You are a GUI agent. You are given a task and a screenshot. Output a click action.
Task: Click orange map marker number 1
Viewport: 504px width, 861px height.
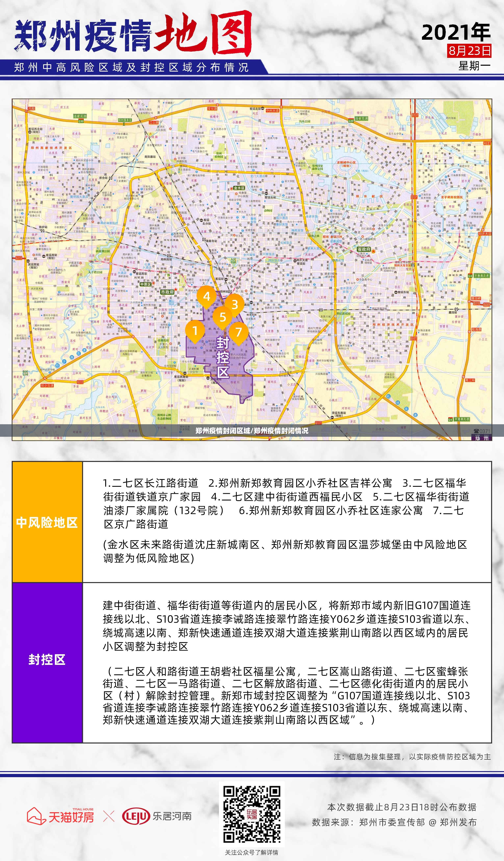[195, 330]
